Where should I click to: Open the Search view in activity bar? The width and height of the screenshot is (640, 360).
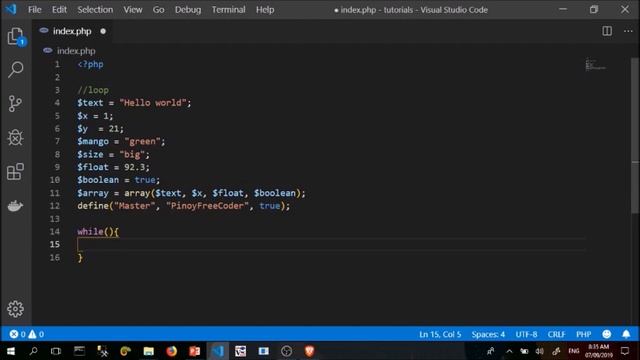[16, 69]
